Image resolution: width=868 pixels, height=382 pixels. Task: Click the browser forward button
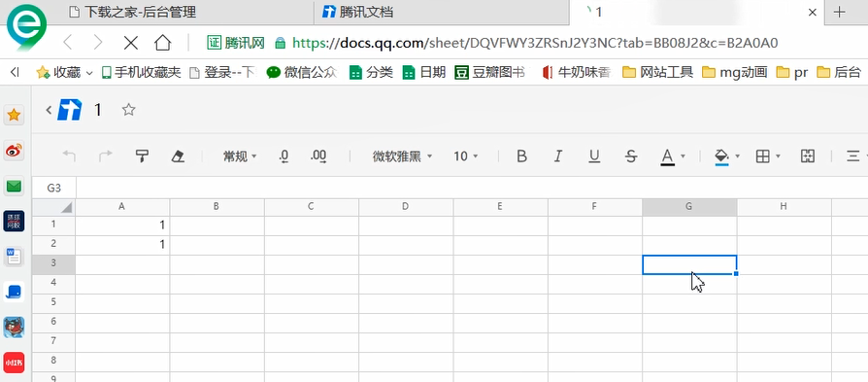click(98, 42)
